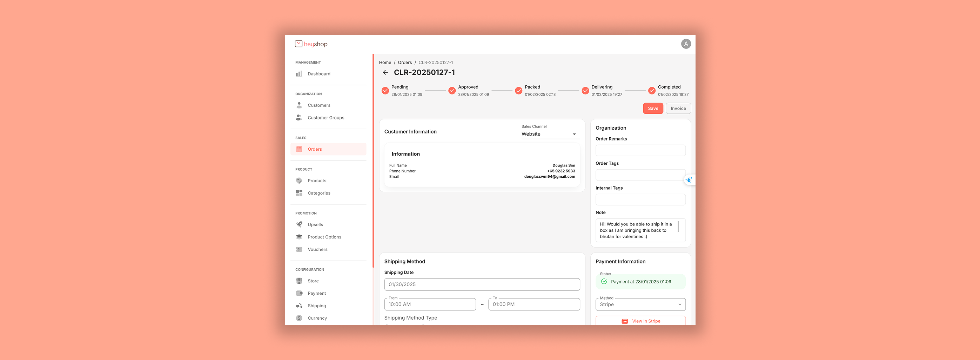Click the Invoice button
The height and width of the screenshot is (360, 980).
(678, 109)
